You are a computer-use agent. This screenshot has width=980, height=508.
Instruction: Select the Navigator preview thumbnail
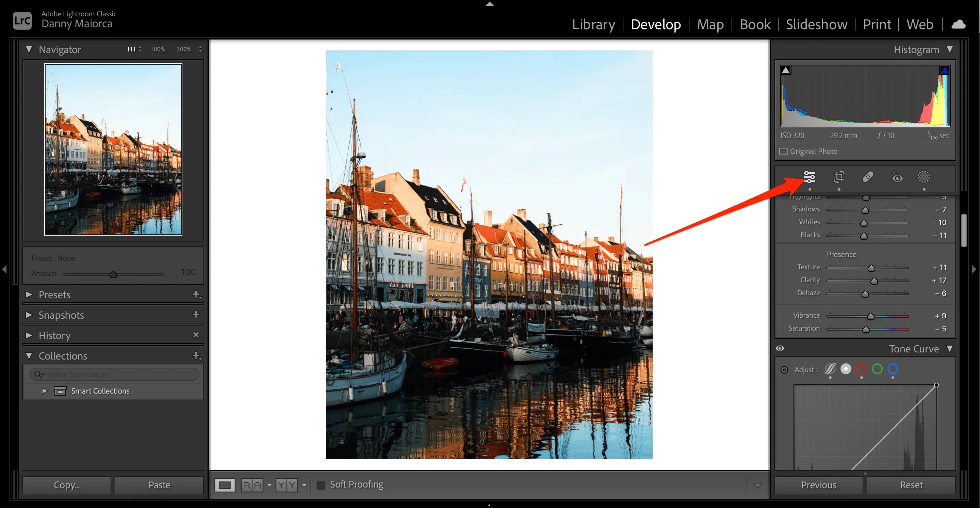click(113, 149)
